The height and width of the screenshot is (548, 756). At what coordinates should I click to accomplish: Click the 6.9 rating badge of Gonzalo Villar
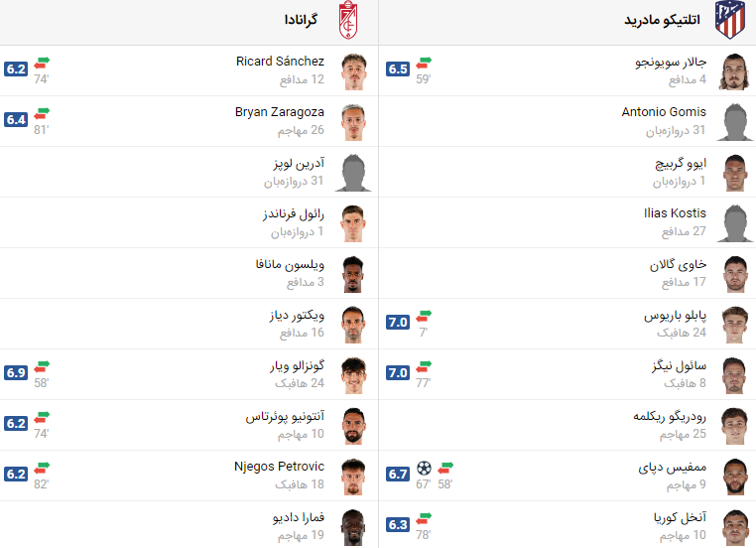pyautogui.click(x=16, y=373)
